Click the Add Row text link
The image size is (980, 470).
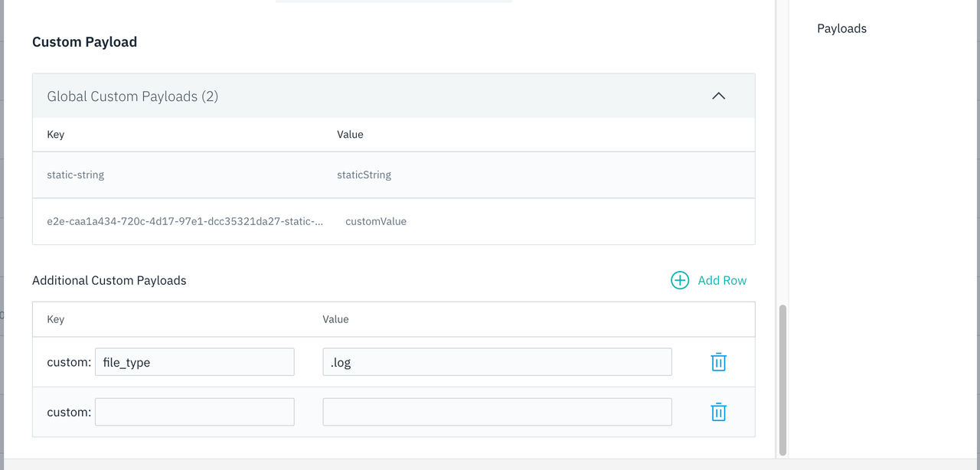pos(722,280)
